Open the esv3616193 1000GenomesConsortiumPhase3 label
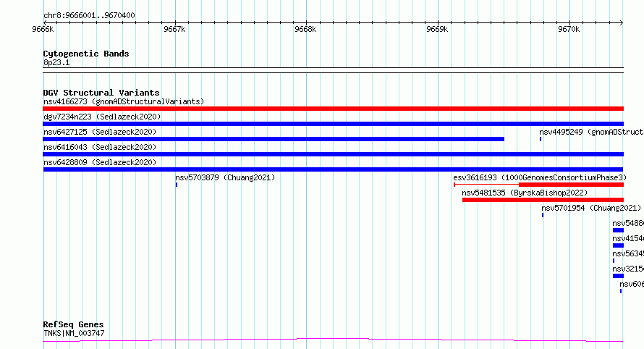 click(540, 177)
